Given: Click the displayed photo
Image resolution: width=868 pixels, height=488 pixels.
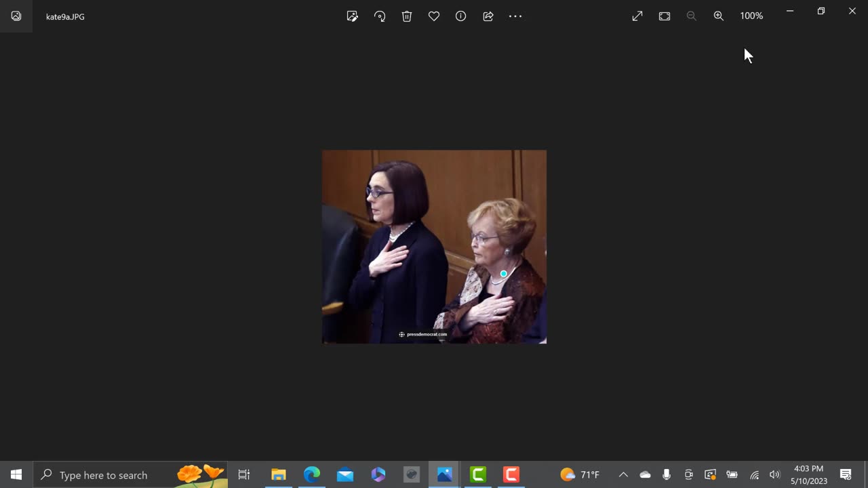Looking at the screenshot, I should point(434,247).
